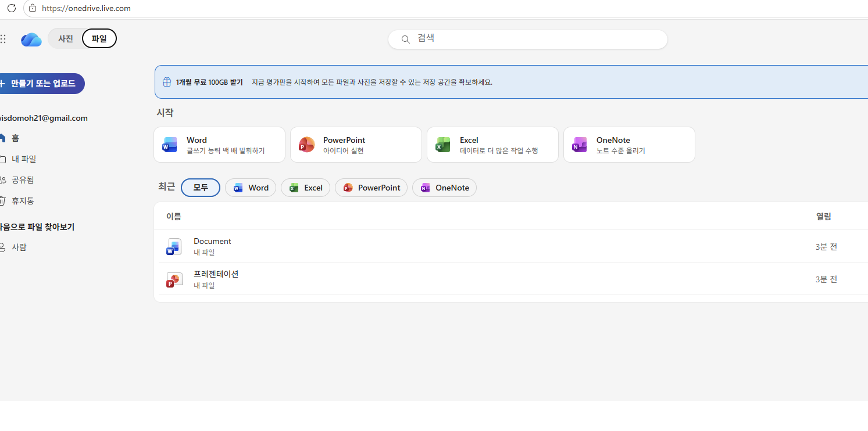Screen dimensions: 868x431
Task: Click the OneNote icon in the Start card
Action: click(x=580, y=145)
